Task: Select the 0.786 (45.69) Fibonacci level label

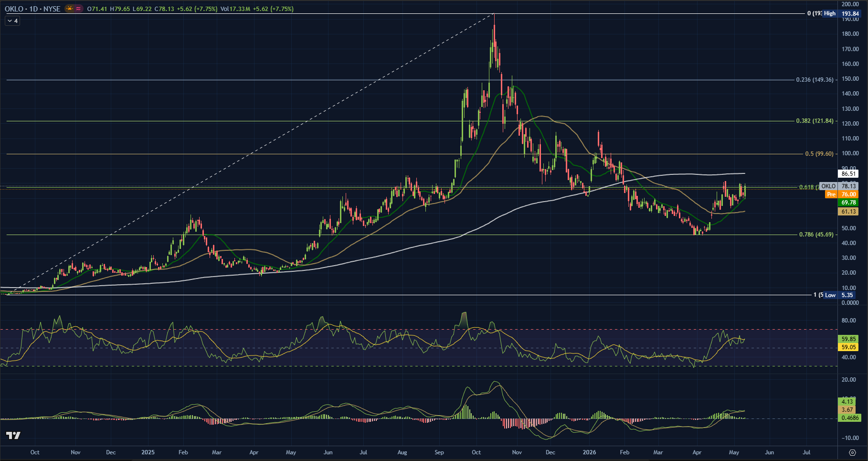Action: coord(816,235)
